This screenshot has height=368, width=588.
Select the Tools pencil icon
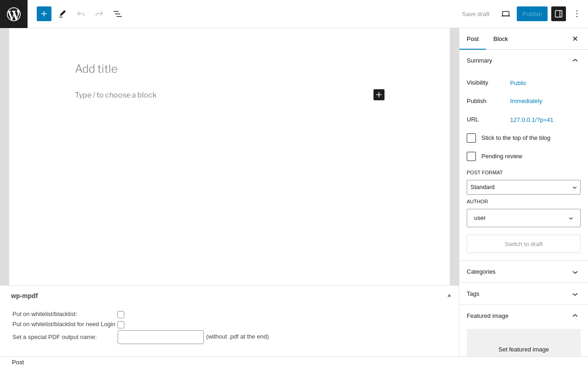coord(62,14)
